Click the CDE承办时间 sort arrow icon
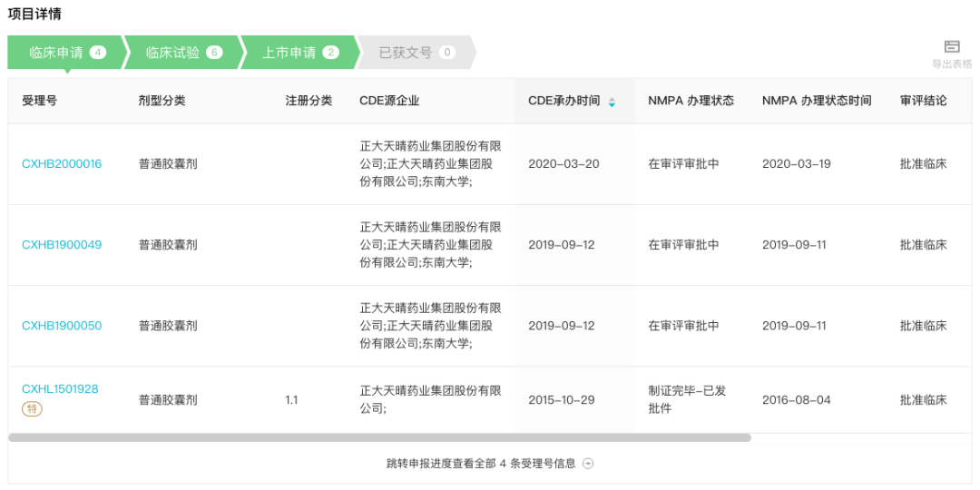The image size is (980, 490). pyautogui.click(x=612, y=102)
